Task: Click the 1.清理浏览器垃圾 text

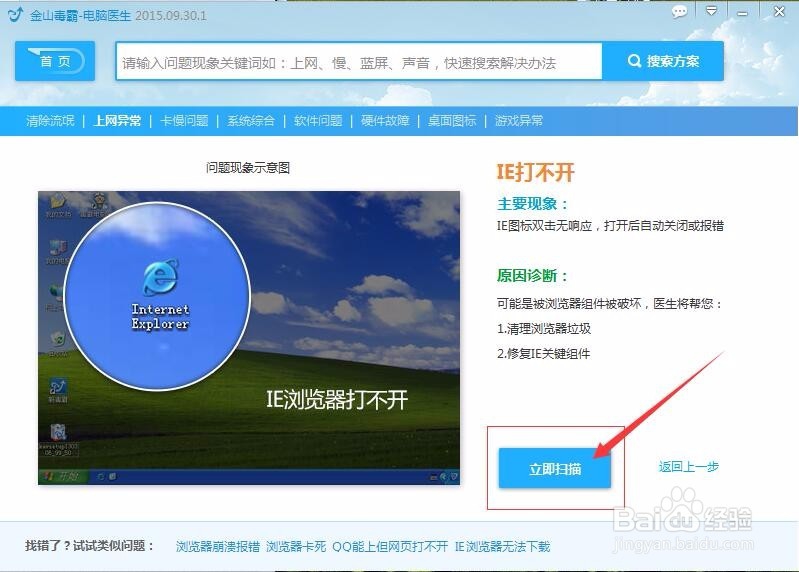Action: click(544, 329)
